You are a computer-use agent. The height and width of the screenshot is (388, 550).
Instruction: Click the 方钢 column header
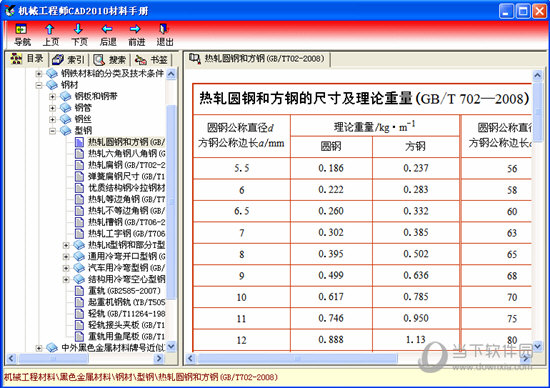tap(416, 146)
